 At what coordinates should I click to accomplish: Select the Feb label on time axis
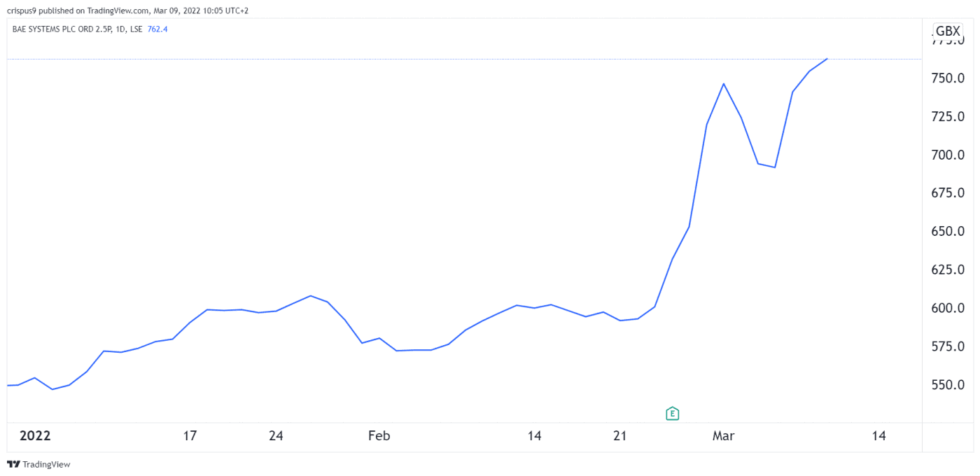point(379,435)
